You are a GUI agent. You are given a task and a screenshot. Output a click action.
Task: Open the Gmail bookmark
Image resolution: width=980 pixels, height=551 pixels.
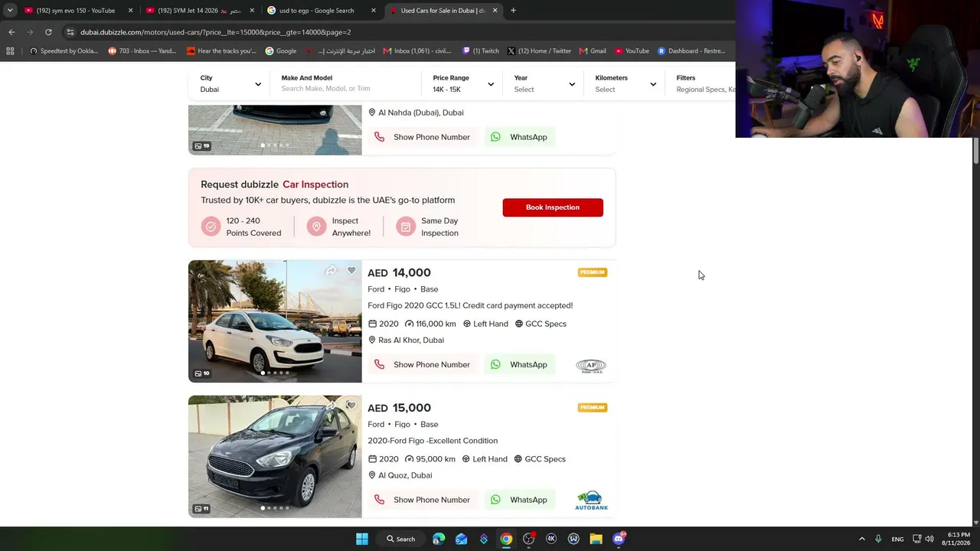593,51
